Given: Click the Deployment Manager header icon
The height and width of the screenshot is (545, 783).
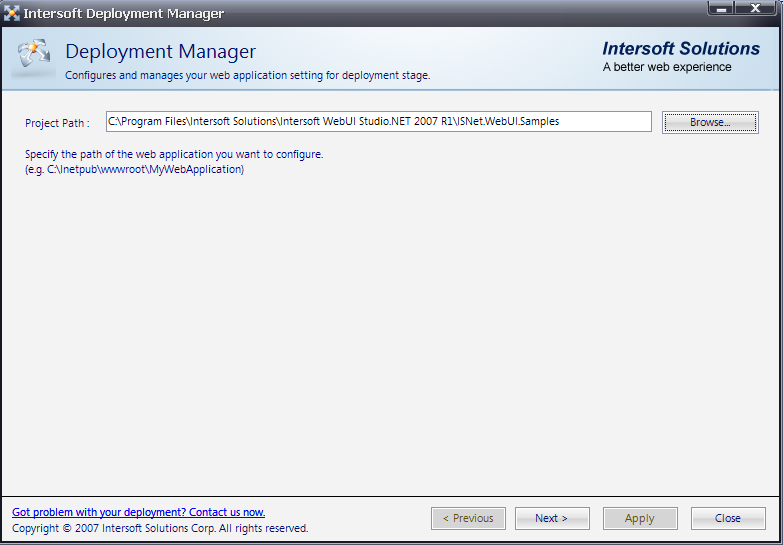Looking at the screenshot, I should point(32,58).
